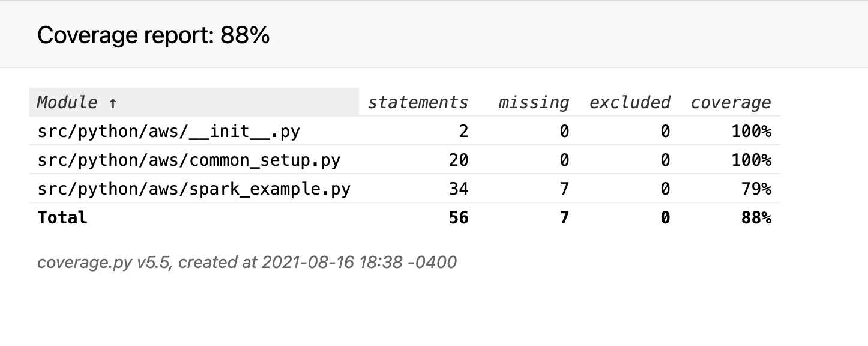Sort by excluded column header
This screenshot has height=346, width=868.
point(630,102)
